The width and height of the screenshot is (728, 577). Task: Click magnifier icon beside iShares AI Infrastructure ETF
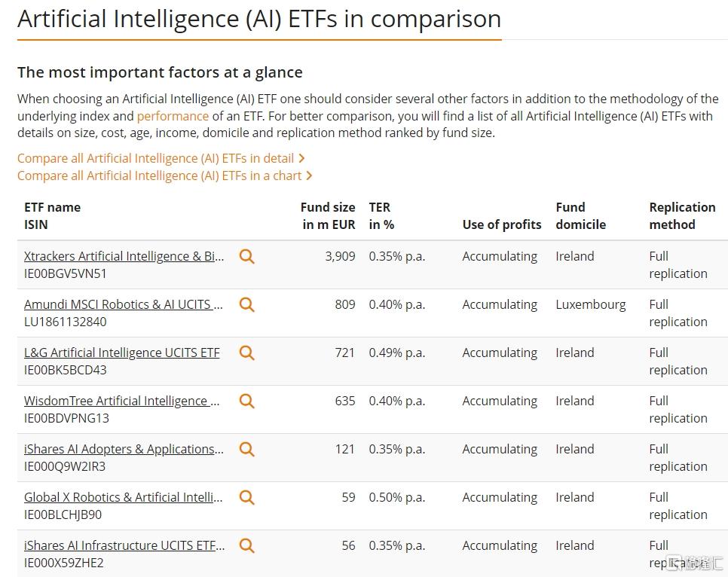pyautogui.click(x=246, y=546)
